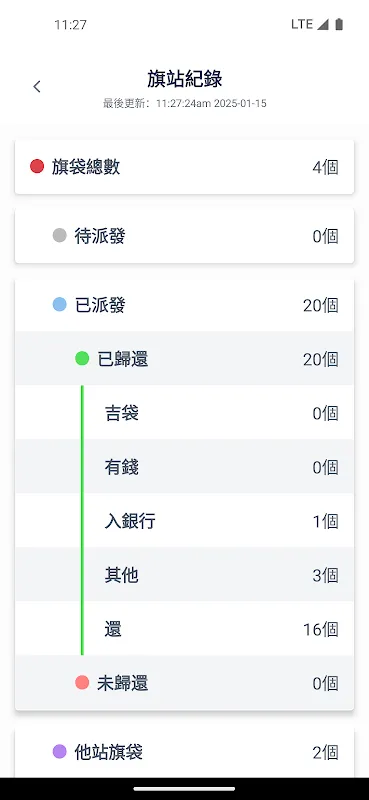Open the 旗袋總數 card

tap(184, 167)
